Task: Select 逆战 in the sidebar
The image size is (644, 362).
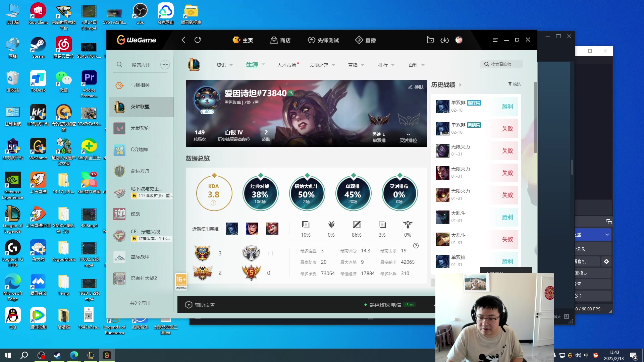Action: 141,214
